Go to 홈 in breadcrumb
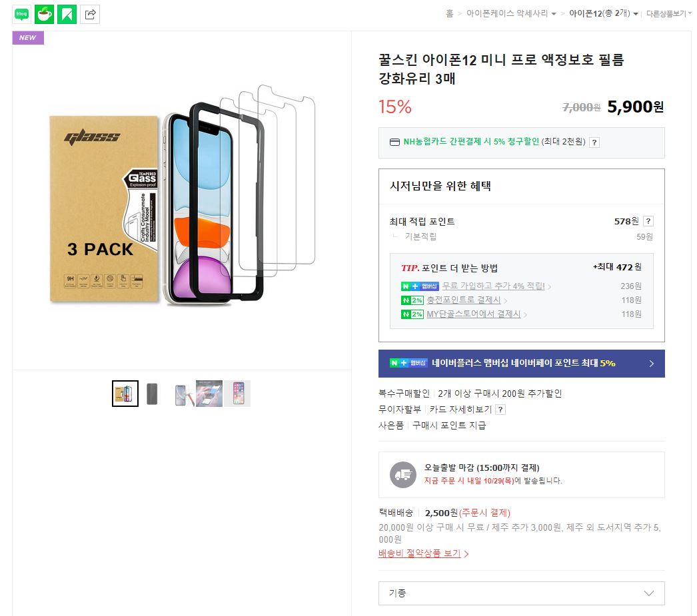Screen dimensions: 697x616 450,13
